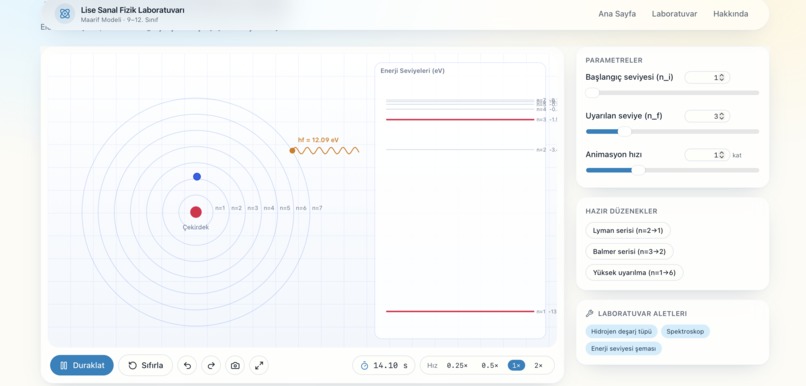This screenshot has width=806, height=386.
Task: Click the PARAMETRELER heading
Action: [x=614, y=60]
